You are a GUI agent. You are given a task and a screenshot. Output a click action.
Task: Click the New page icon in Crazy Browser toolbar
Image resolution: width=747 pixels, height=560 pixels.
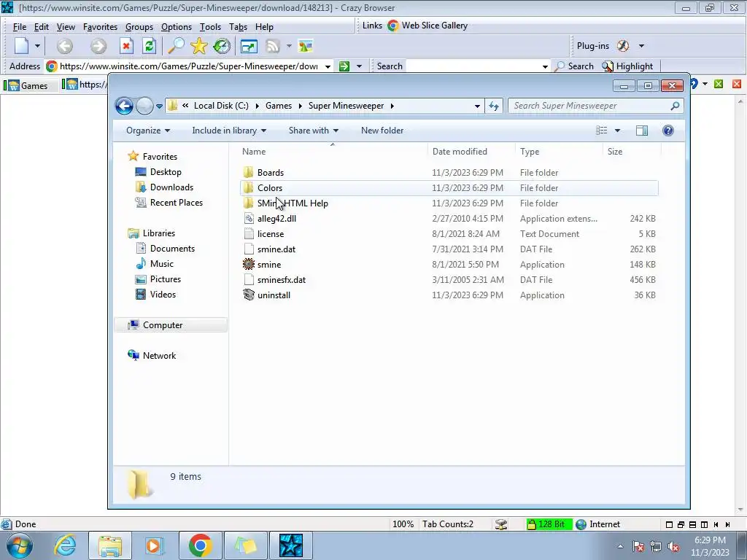[x=21, y=46]
